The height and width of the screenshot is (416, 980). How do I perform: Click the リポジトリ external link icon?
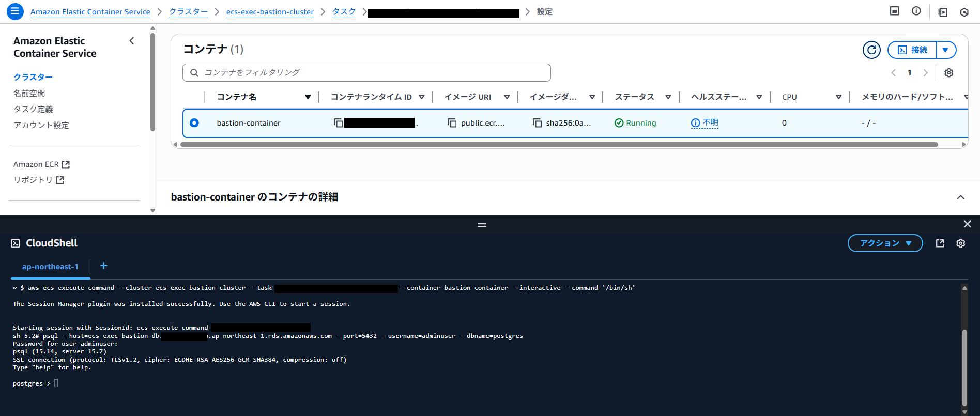[60, 180]
